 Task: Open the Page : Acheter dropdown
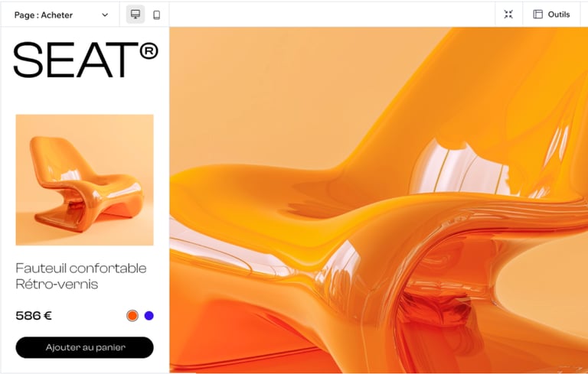coord(61,15)
